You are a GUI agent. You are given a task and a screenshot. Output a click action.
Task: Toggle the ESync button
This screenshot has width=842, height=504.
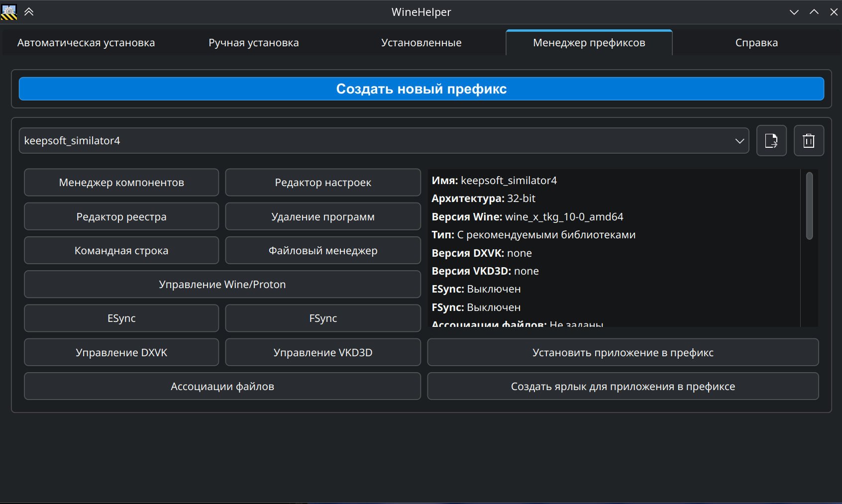click(121, 318)
